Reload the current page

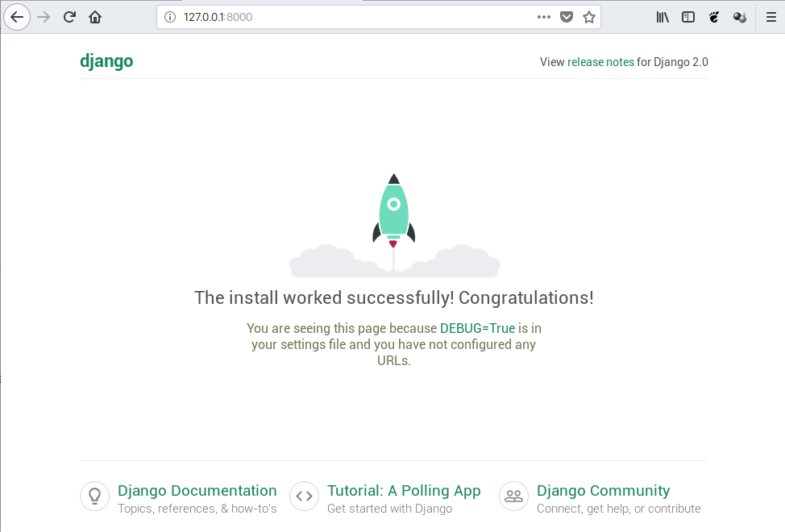69,17
